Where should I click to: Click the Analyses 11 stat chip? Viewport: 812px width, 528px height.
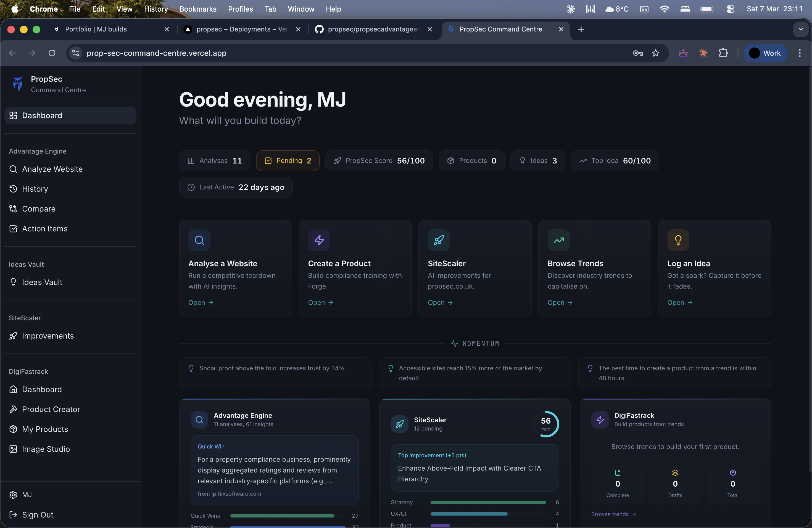click(215, 161)
